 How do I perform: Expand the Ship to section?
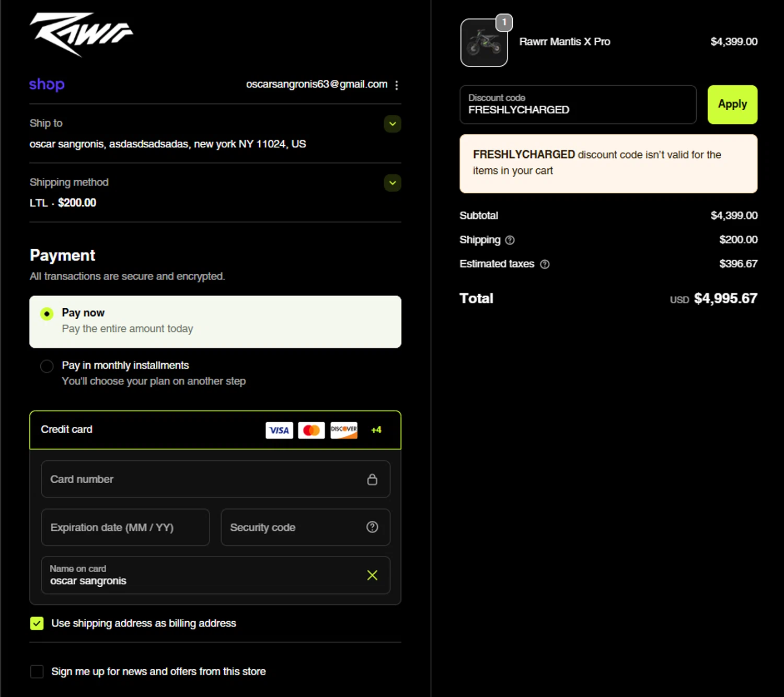393,124
